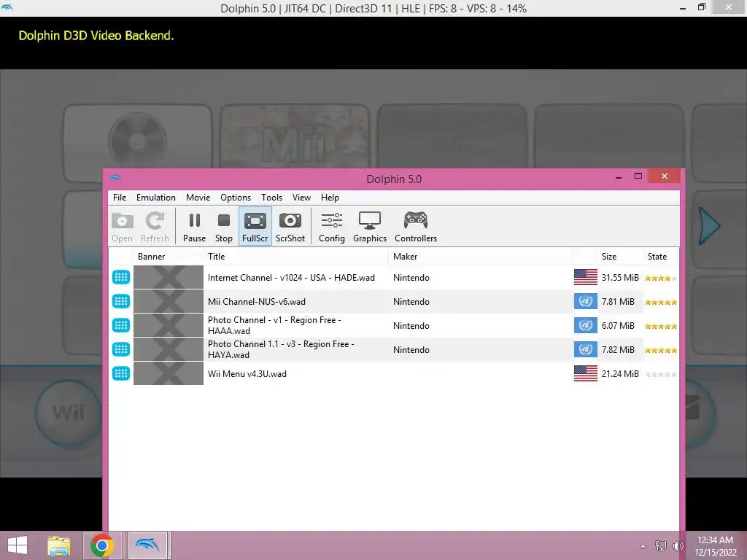Open the File menu

pyautogui.click(x=120, y=198)
